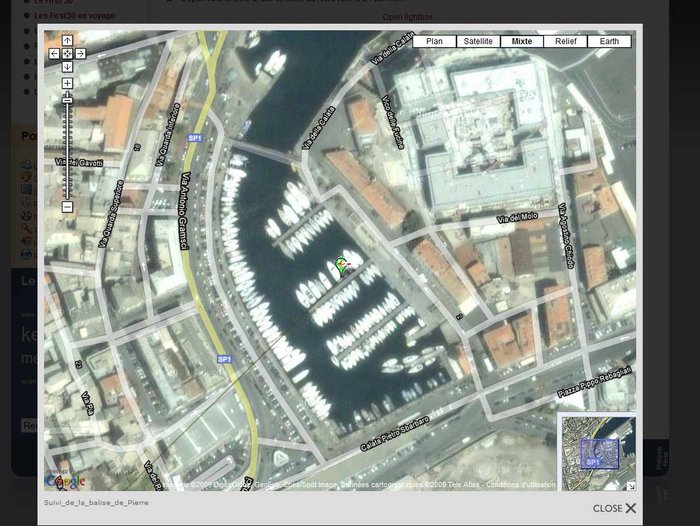700x526 pixels.
Task: Pan the map right with arrow
Action: [80, 54]
